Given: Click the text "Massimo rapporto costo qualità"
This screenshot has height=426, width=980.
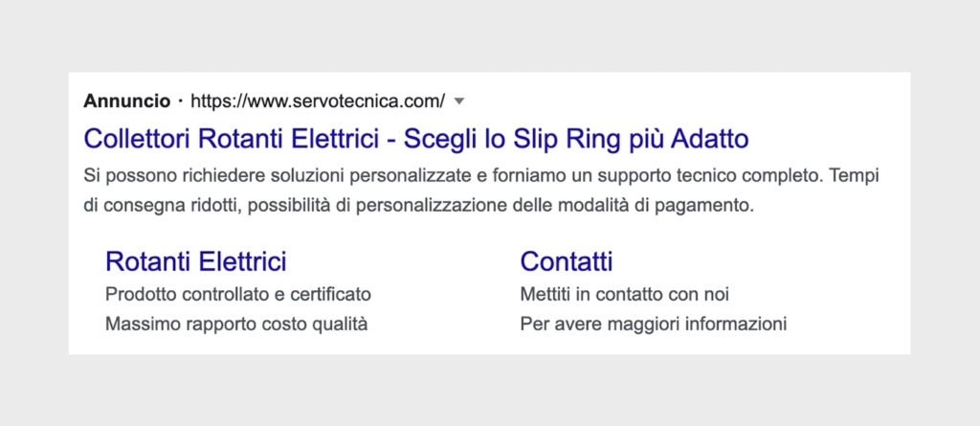Looking at the screenshot, I should click(x=236, y=325).
